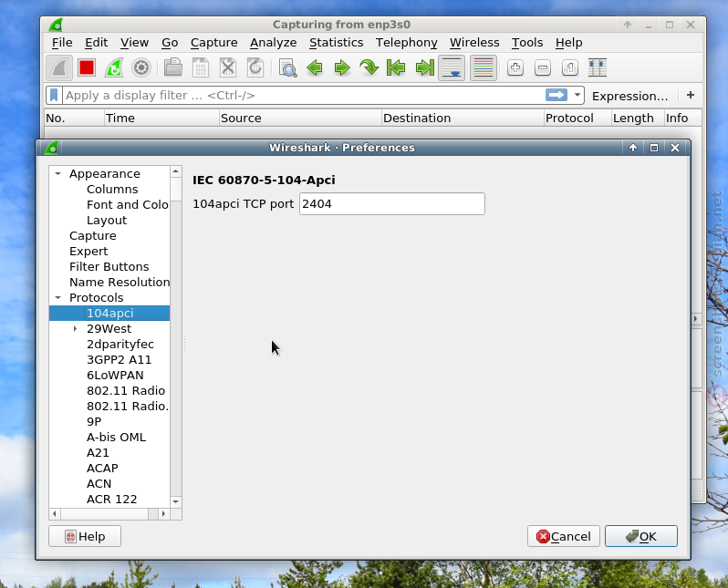The height and width of the screenshot is (588, 728).
Task: Open the Statistics menu
Action: click(336, 43)
